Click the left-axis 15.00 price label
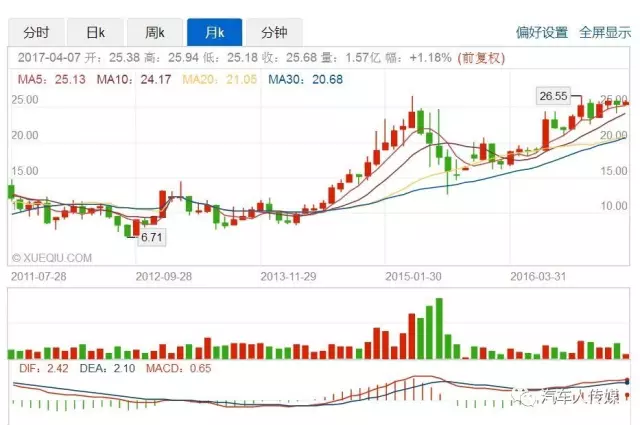This screenshot has width=640, height=425. [25, 171]
